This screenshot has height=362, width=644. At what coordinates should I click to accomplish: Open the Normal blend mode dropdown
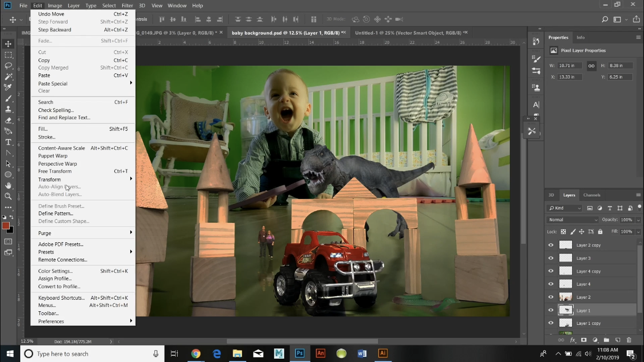(572, 220)
